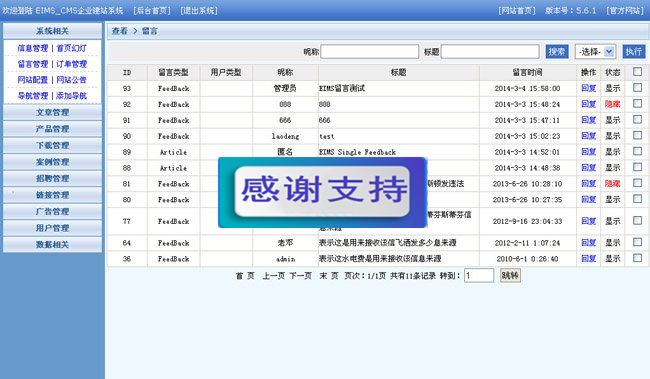Open 订单管理 in the sidebar
The image size is (650, 379).
point(71,64)
